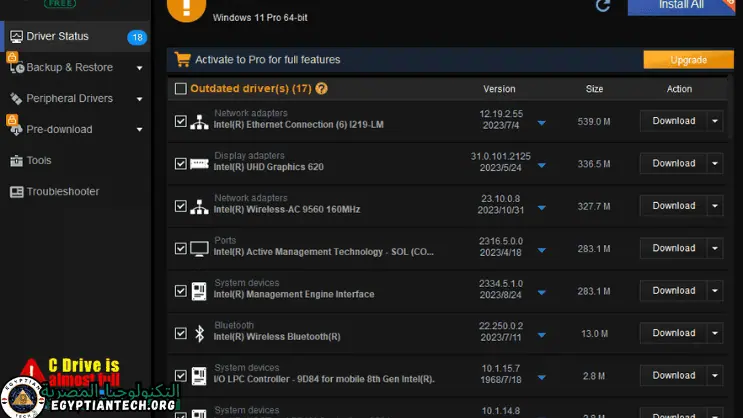The width and height of the screenshot is (743, 418).
Task: Click the Troubleshooter panel icon
Action: tap(16, 191)
